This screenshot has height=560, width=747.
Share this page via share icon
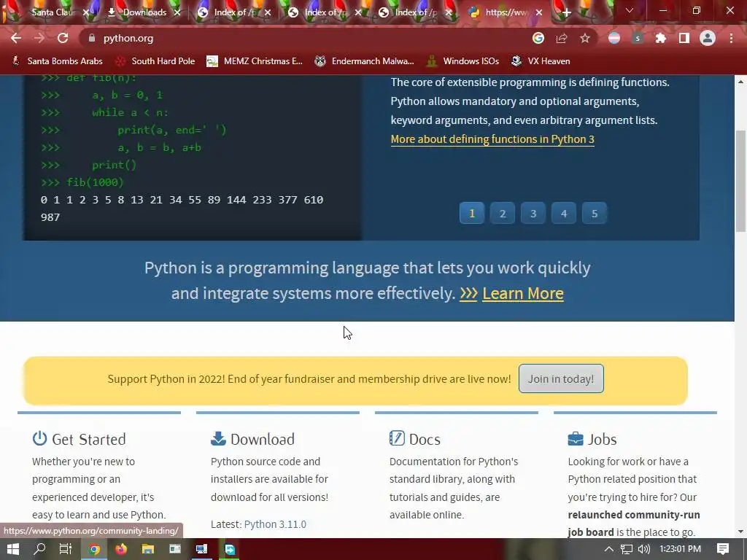[562, 38]
